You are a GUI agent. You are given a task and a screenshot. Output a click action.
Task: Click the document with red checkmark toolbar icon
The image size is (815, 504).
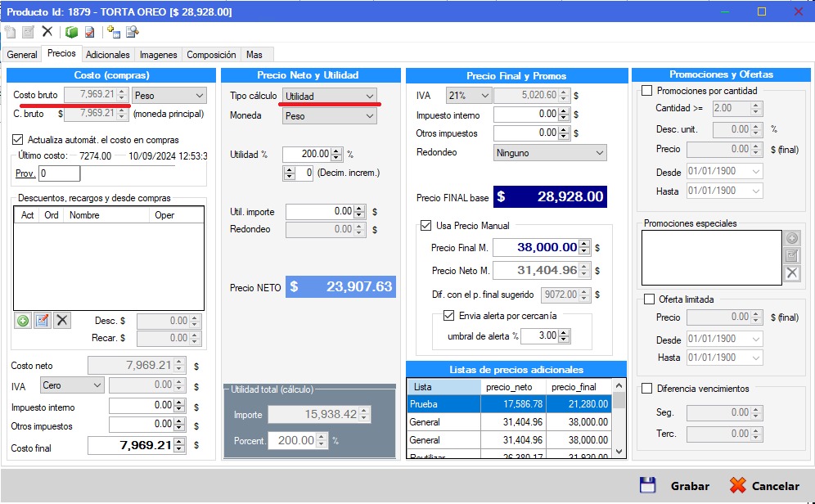pos(89,32)
